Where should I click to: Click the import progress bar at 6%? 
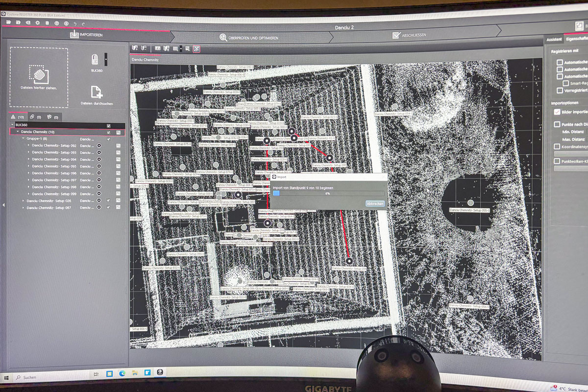tap(328, 193)
